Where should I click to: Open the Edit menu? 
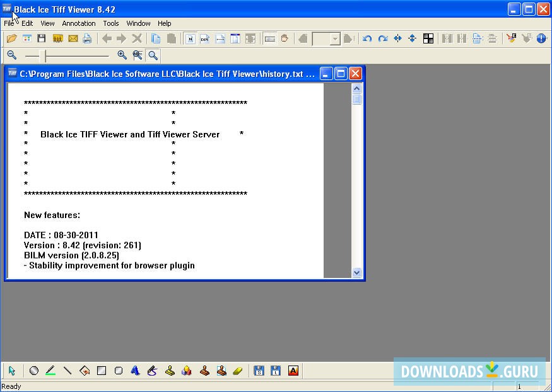[27, 23]
